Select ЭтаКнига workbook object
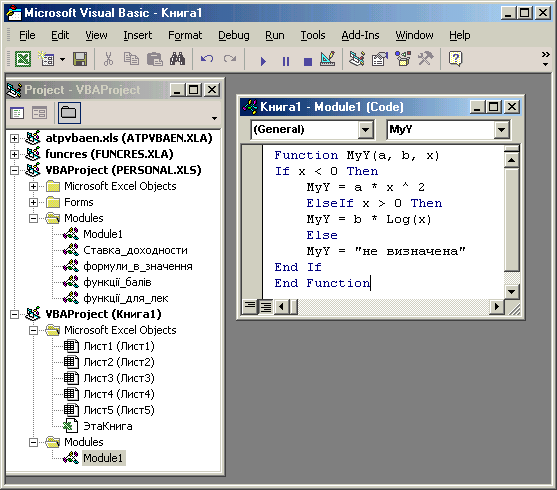This screenshot has height=490, width=557. tap(108, 426)
